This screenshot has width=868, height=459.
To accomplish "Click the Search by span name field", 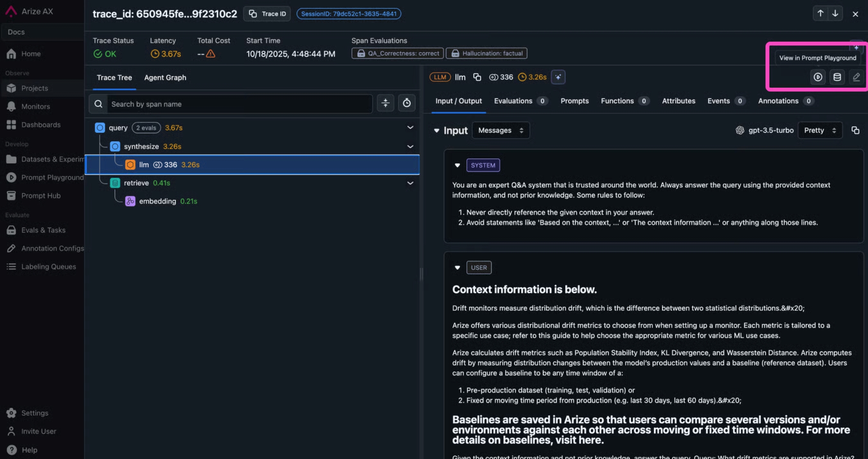I will [x=239, y=104].
